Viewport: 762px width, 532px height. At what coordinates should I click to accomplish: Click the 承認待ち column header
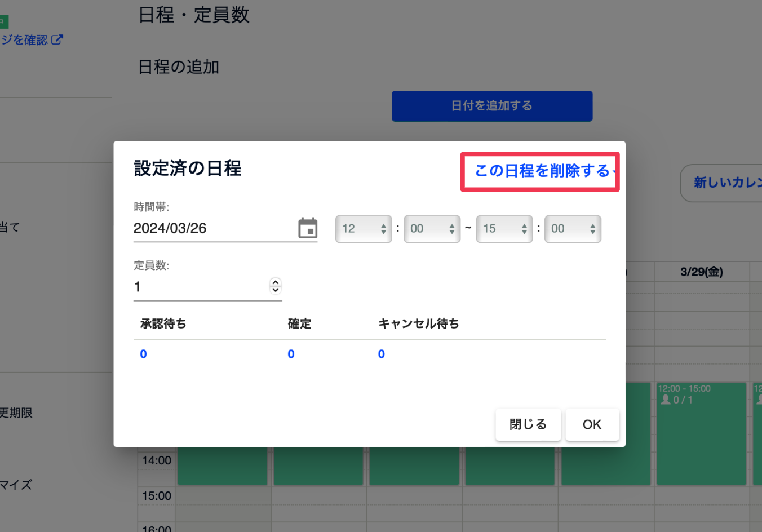pyautogui.click(x=163, y=323)
